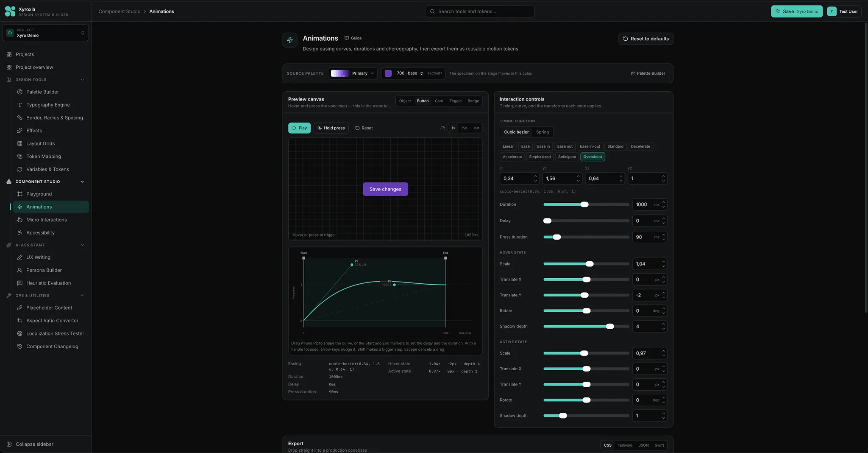Switch timing function to Spring
Viewport: 868px width, 453px height.
pos(542,132)
